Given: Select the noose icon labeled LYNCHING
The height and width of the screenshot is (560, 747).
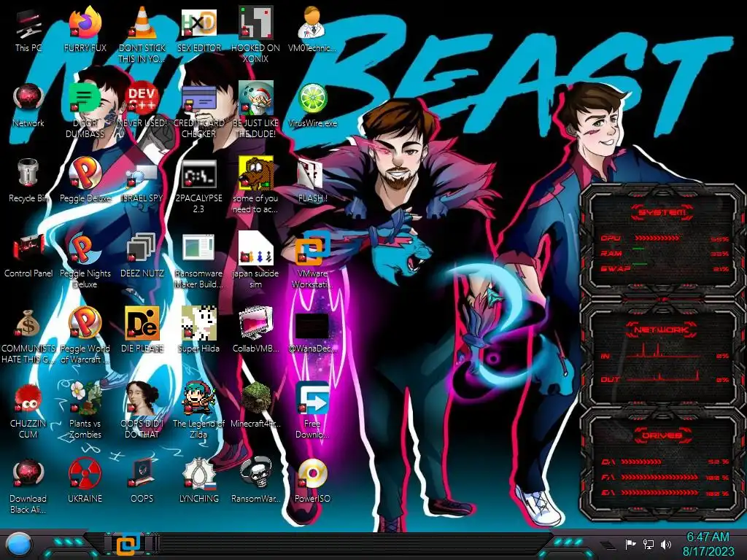Looking at the screenshot, I should (199, 473).
